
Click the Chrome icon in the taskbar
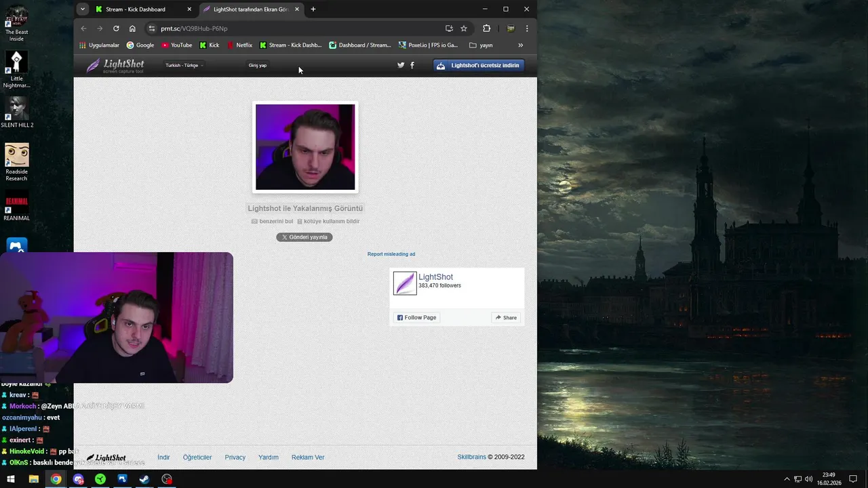pos(56,479)
